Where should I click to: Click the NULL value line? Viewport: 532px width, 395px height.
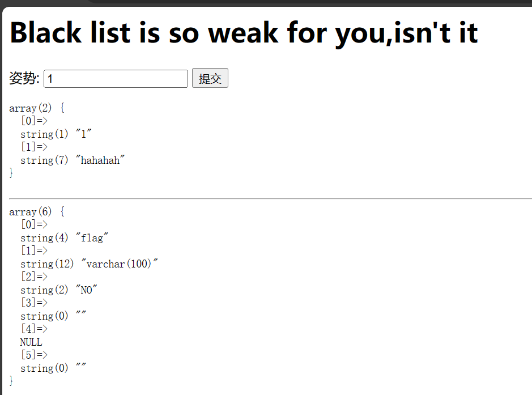pos(31,342)
